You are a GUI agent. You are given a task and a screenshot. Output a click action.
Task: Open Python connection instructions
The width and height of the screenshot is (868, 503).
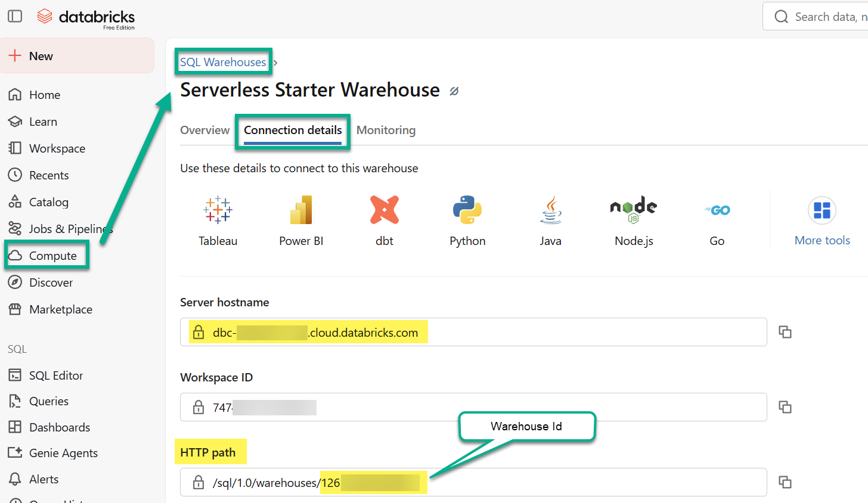click(x=467, y=221)
